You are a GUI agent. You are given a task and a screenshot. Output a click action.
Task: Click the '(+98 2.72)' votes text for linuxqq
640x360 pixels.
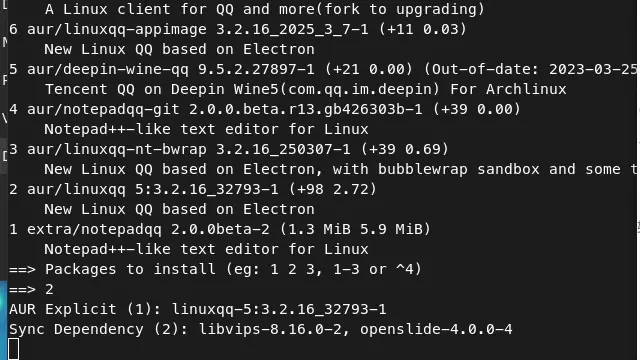[x=332, y=189]
